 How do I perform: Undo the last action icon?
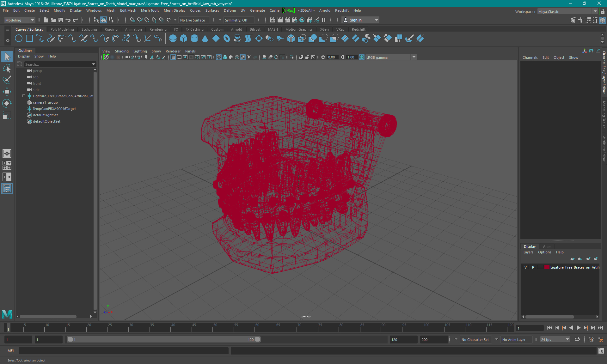[68, 20]
